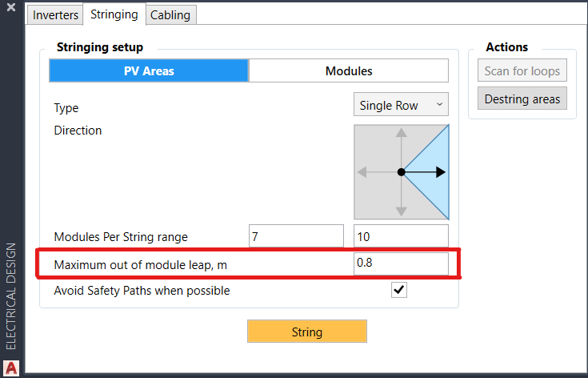The width and height of the screenshot is (588, 378).
Task: Click the direction selector center dot
Action: tap(402, 172)
